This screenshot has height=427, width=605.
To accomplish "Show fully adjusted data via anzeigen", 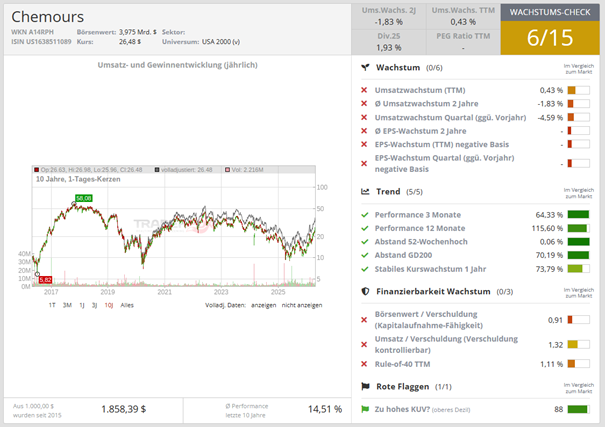I will coord(264,305).
